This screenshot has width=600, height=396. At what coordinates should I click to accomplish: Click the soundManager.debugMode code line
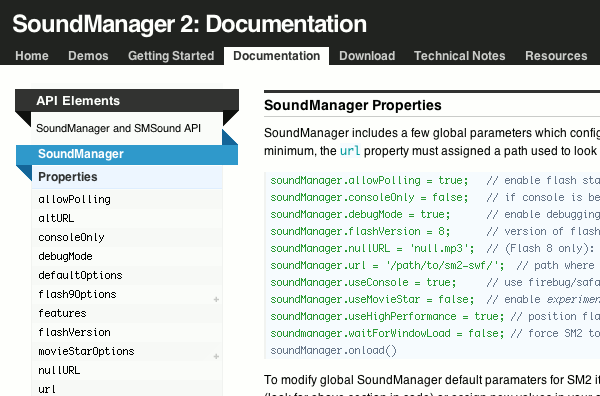point(435,214)
